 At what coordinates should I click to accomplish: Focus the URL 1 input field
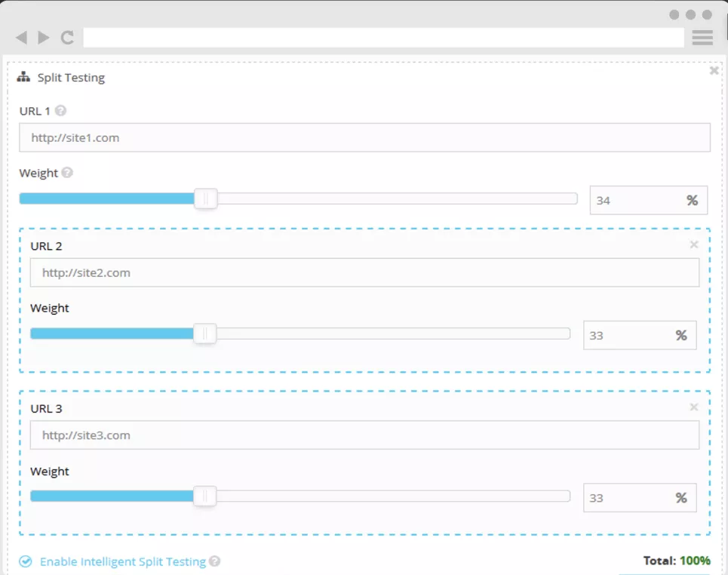click(x=364, y=138)
